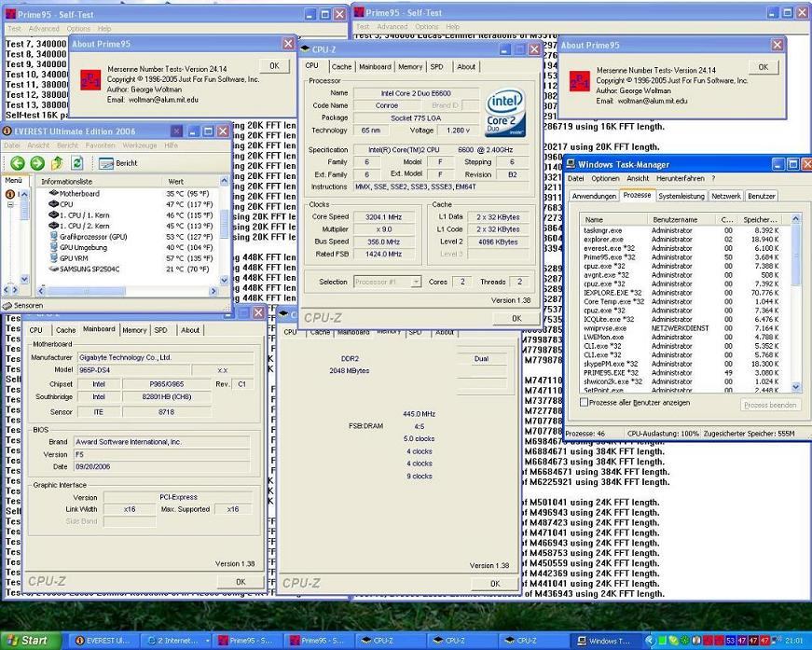Open the Start button on taskbar
Screen dimensions: 812x650
tap(31, 641)
